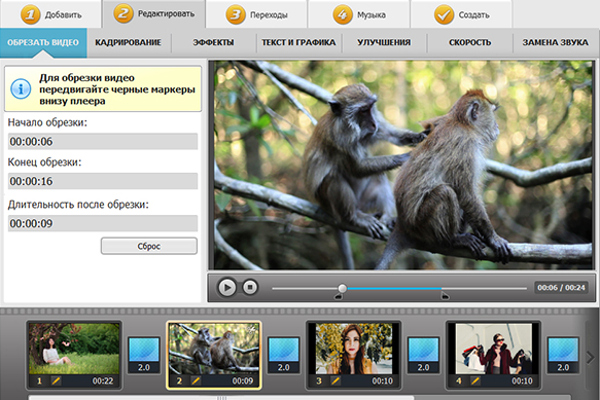Open the Эффекты sub-tab

[x=213, y=44]
